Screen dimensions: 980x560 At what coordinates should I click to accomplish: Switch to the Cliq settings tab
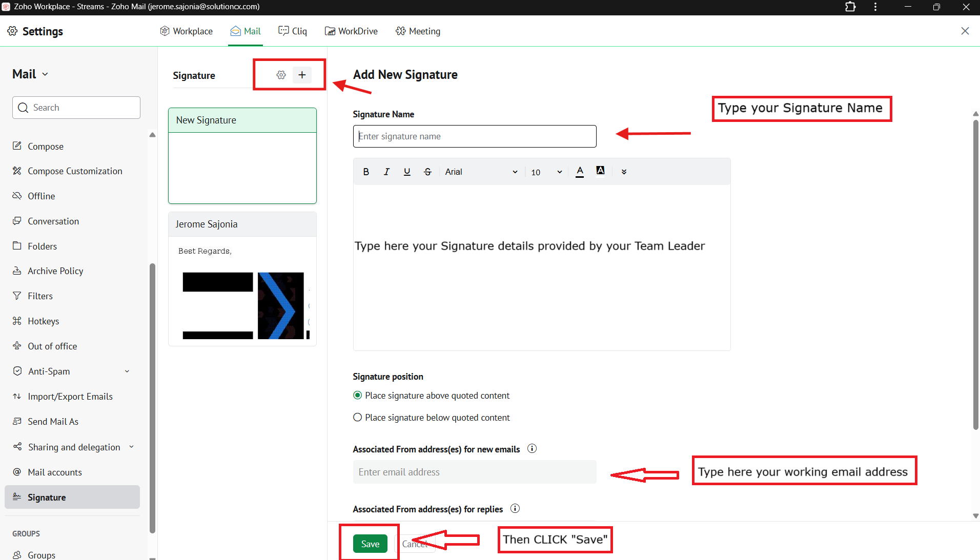pyautogui.click(x=293, y=31)
